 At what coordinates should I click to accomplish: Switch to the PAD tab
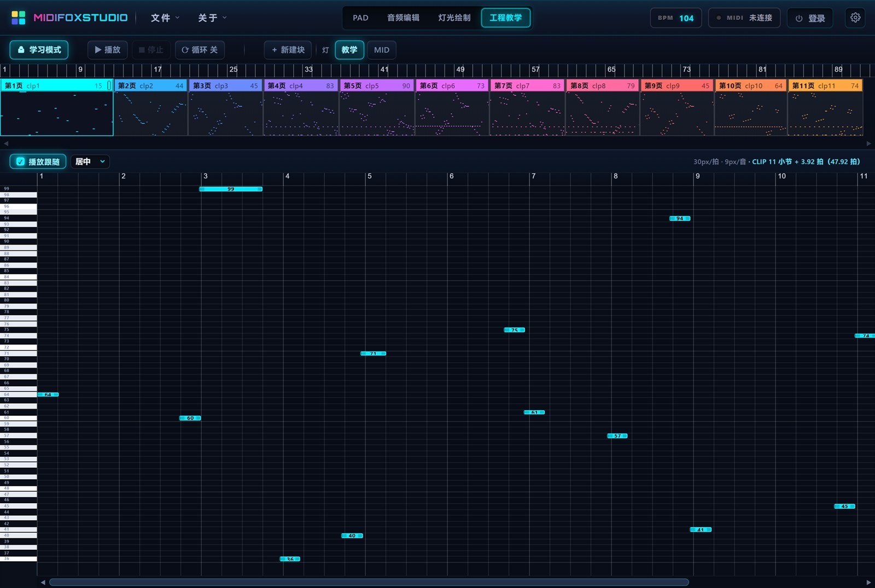[x=360, y=18]
